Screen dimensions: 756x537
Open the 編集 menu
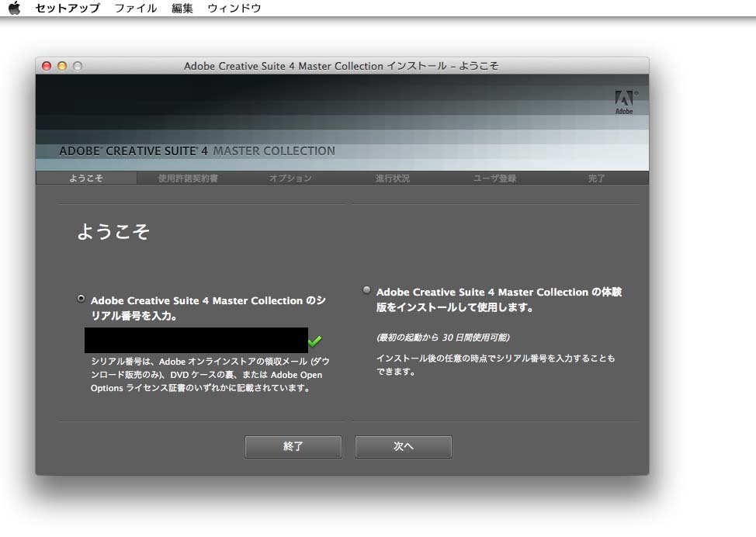click(x=182, y=8)
